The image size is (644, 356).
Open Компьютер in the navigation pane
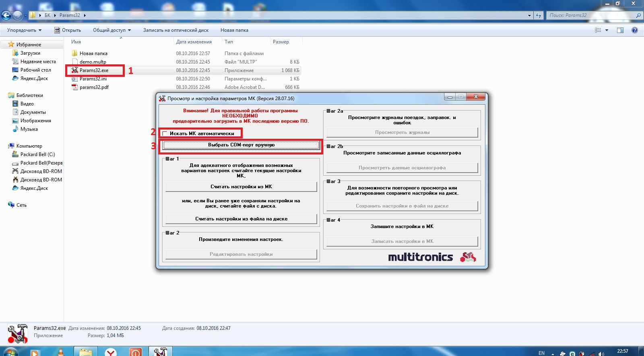[29, 146]
